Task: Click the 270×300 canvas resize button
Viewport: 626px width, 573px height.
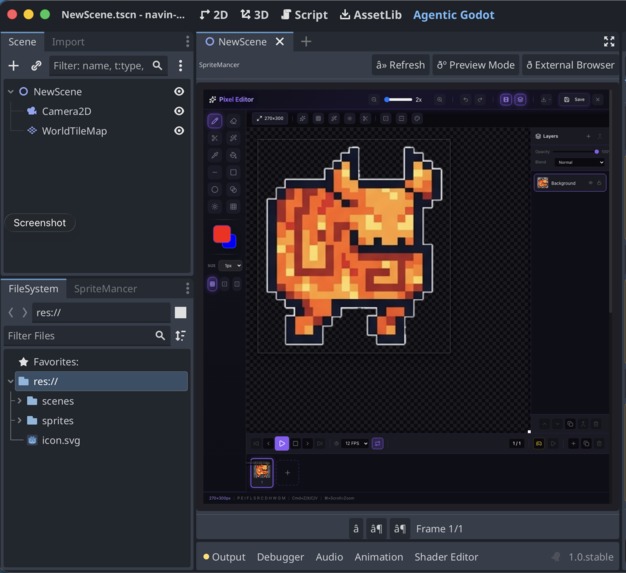Action: pyautogui.click(x=270, y=118)
